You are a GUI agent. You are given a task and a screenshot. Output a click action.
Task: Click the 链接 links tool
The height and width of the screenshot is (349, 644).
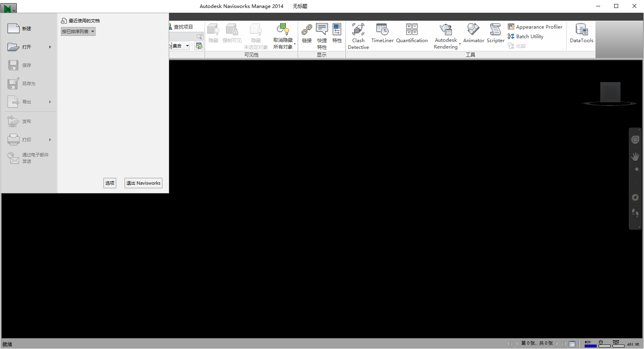tap(307, 33)
